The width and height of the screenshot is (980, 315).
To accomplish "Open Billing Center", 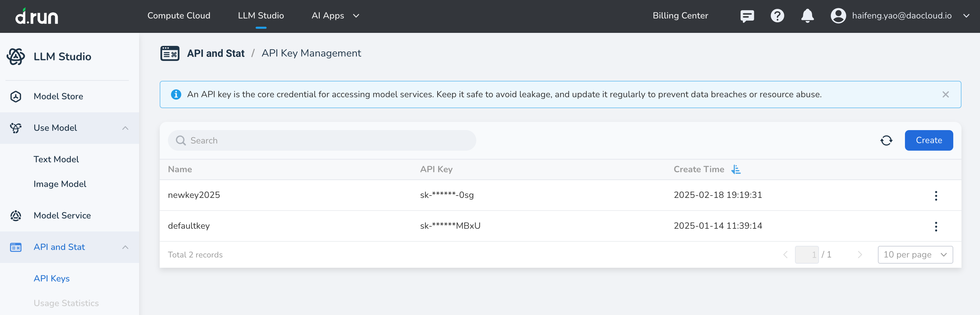I will click(x=680, y=16).
